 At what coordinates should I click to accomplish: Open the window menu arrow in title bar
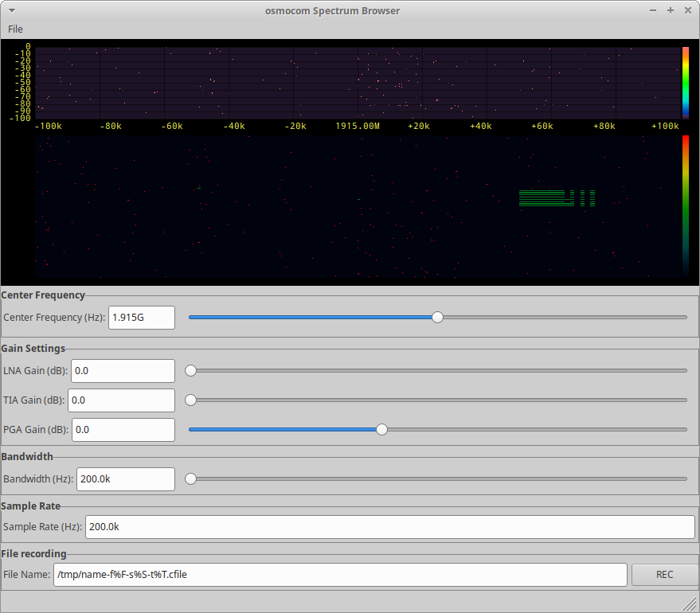click(x=12, y=10)
